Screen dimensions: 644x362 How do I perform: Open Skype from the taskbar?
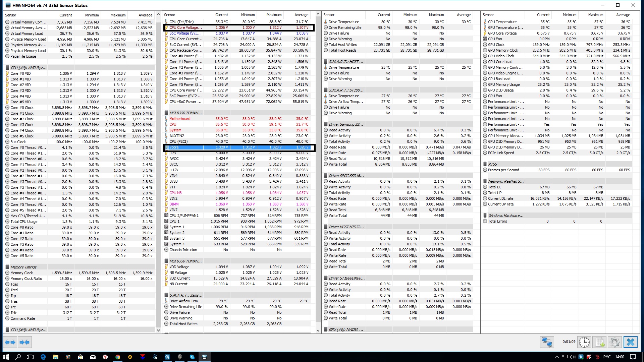[x=192, y=357]
